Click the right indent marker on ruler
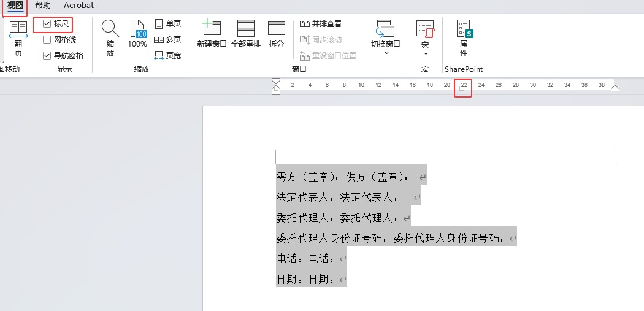Image resolution: width=644 pixels, height=311 pixels. pos(615,88)
